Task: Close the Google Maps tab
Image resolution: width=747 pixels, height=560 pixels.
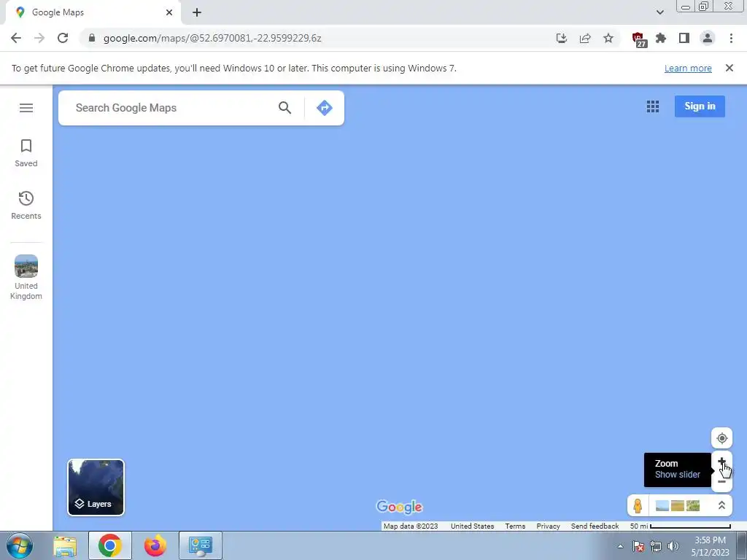Action: tap(169, 12)
